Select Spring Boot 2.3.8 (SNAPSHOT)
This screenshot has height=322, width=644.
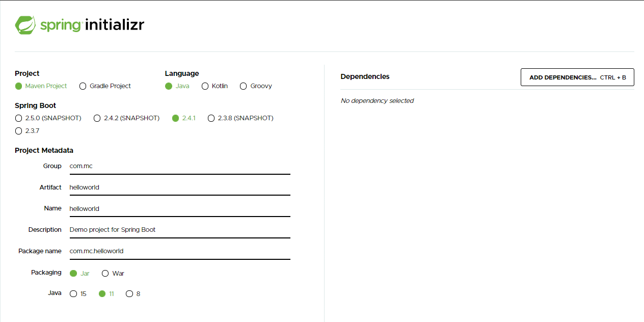point(240,118)
